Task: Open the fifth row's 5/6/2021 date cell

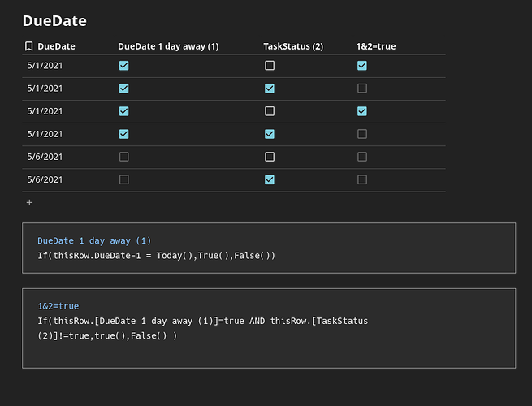Action: (45, 157)
